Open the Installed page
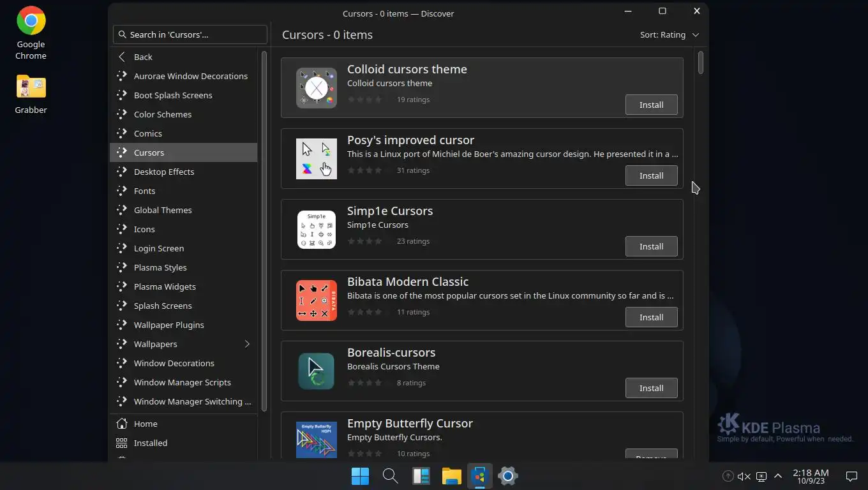Screen dimensions: 868x490 [x=184, y=443]
